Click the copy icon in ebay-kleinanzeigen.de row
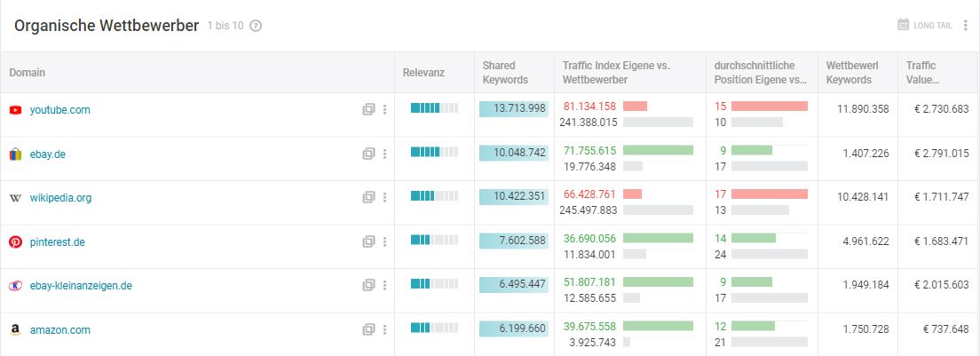This screenshot has height=356, width=980. pos(368,286)
